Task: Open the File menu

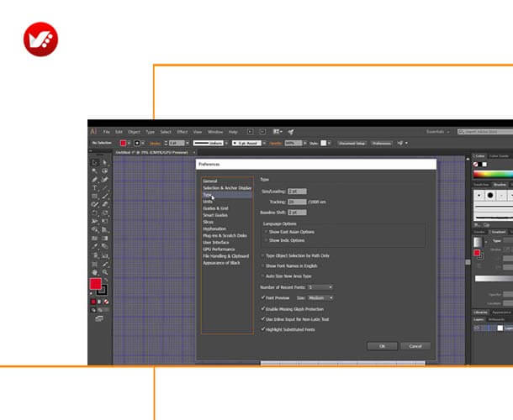Action: click(106, 132)
